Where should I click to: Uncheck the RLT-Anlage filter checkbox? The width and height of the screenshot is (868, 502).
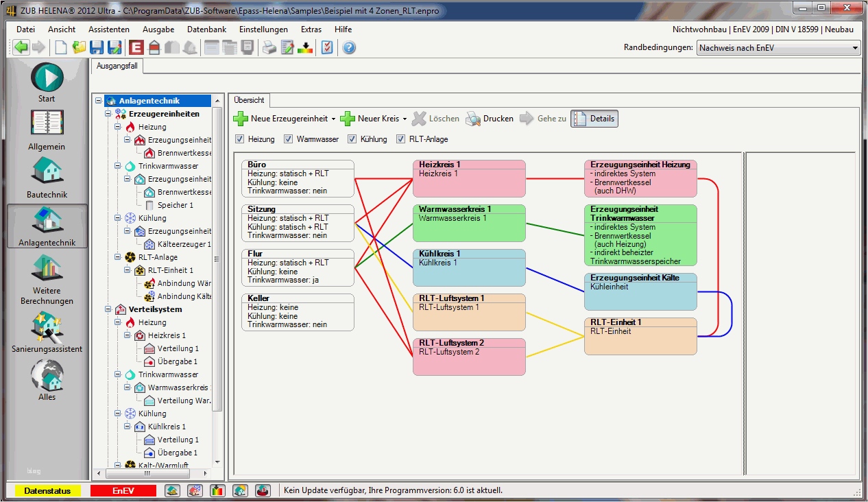401,139
